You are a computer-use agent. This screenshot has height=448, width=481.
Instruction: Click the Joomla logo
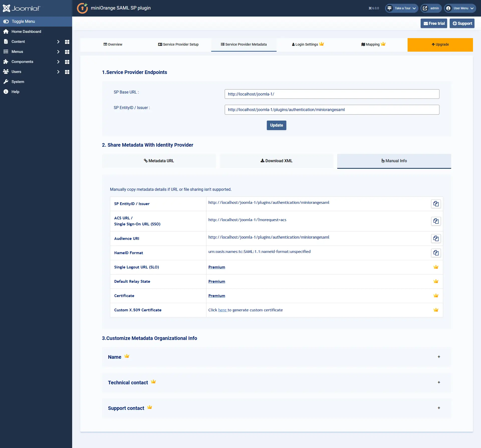coord(21,8)
